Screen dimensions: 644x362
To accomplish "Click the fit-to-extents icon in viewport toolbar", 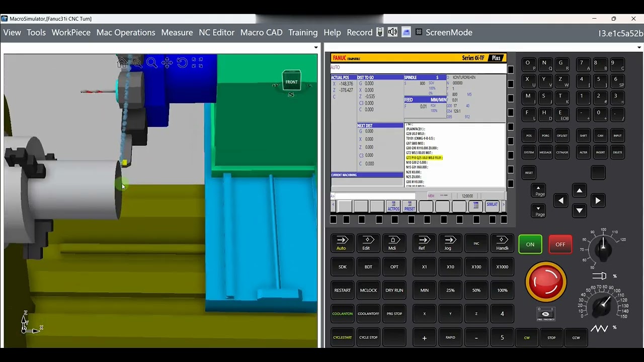I will coord(197,63).
